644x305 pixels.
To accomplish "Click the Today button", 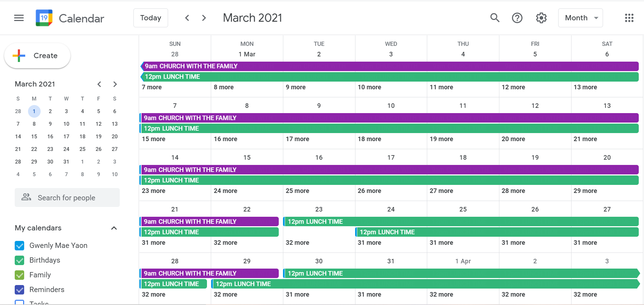I will pyautogui.click(x=151, y=18).
